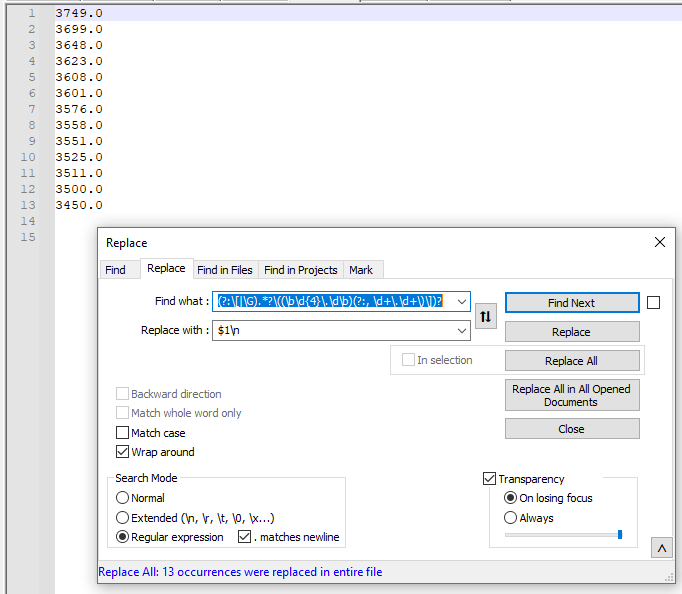Select the Replace tab
Screen dimensions: 682x594
pos(166,268)
